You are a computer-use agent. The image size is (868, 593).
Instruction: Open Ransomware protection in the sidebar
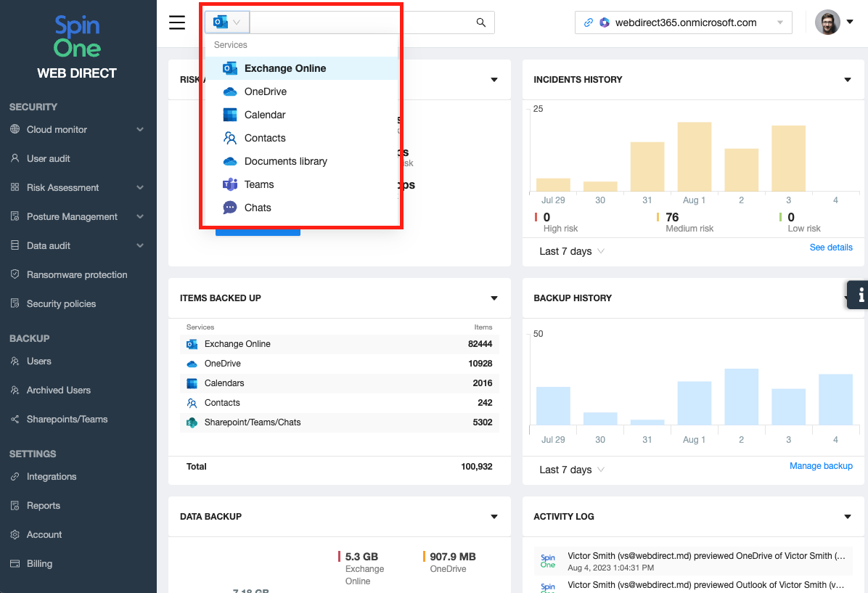tap(77, 274)
